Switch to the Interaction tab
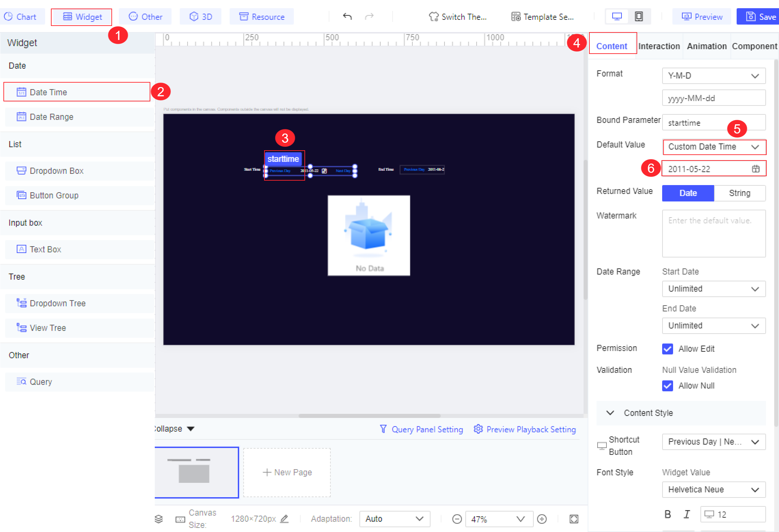 click(x=659, y=46)
